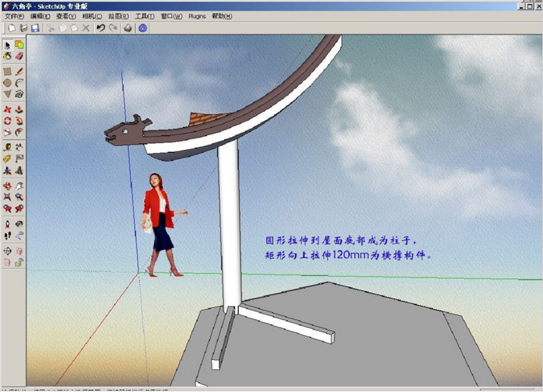Click the Delete X toolbar icon
Image resolution: width=543 pixels, height=392 pixels.
[x=86, y=28]
